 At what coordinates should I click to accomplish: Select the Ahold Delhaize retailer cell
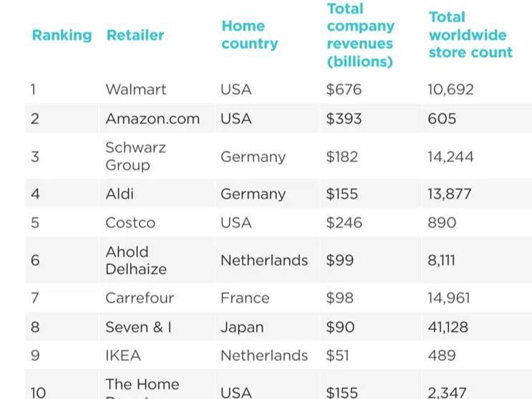(136, 260)
